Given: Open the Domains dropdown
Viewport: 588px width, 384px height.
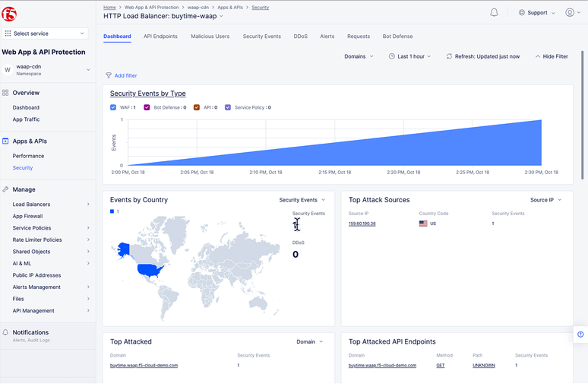Looking at the screenshot, I should 359,56.
